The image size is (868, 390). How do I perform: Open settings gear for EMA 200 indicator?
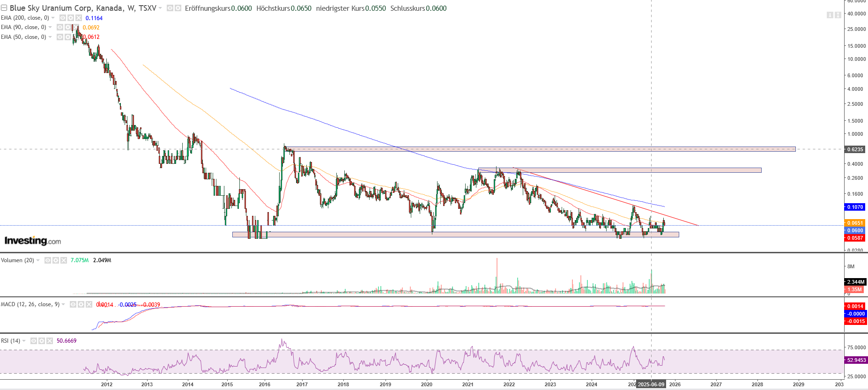[x=71, y=18]
